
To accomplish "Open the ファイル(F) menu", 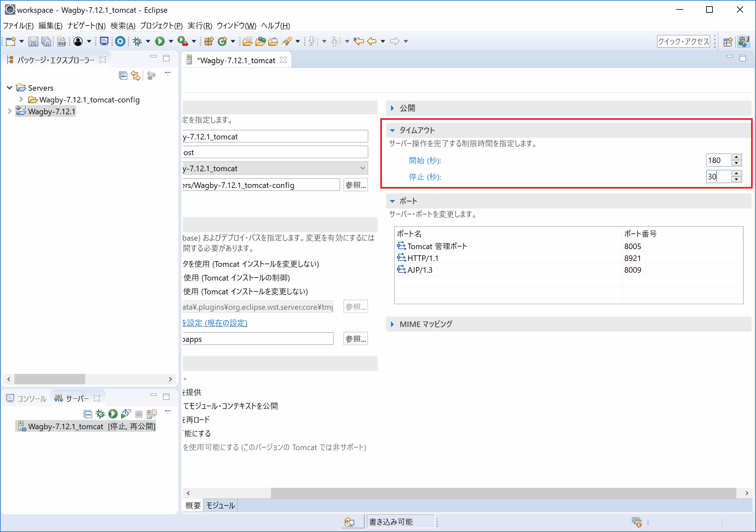I will tap(18, 26).
